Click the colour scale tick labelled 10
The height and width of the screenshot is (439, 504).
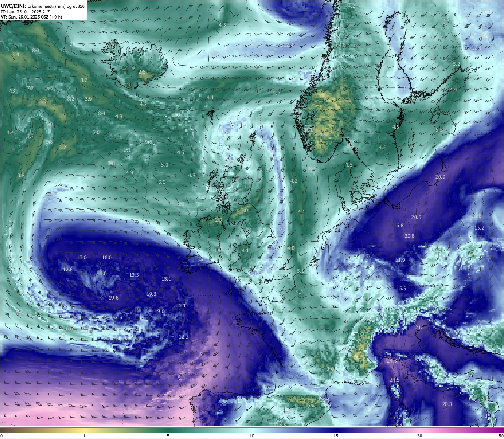[x=252, y=436]
